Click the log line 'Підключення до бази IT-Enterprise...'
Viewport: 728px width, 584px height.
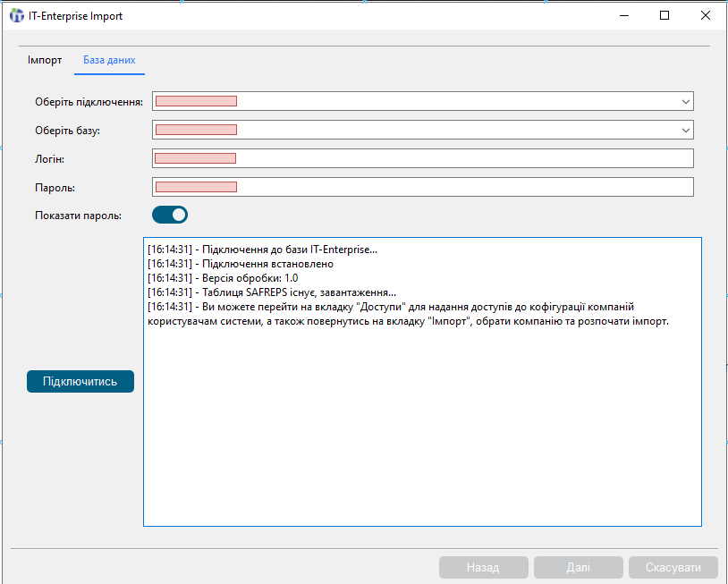262,250
